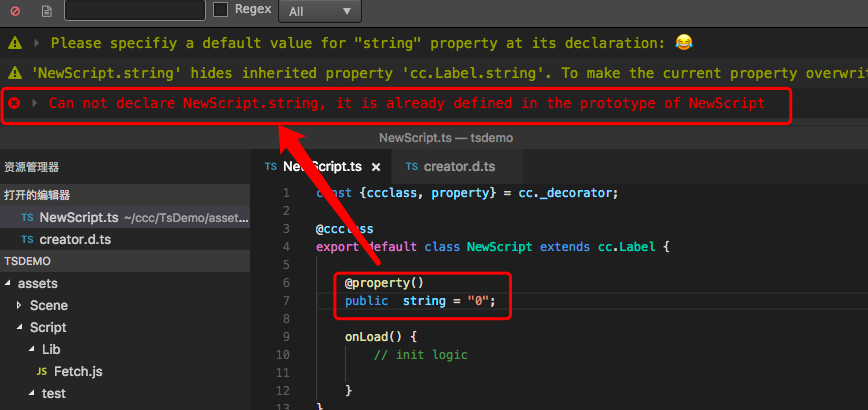The width and height of the screenshot is (868, 410).
Task: Click the warning icon beside the 'NewScript.string' hides message
Action: coord(16,72)
